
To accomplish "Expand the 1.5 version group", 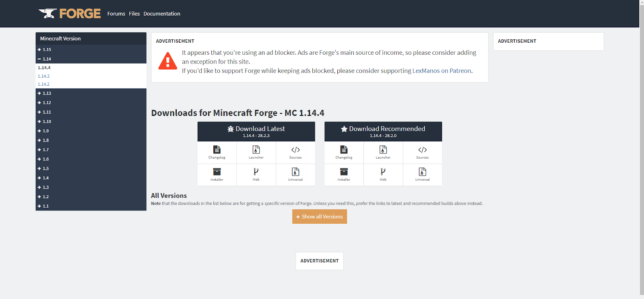I will 91,168.
